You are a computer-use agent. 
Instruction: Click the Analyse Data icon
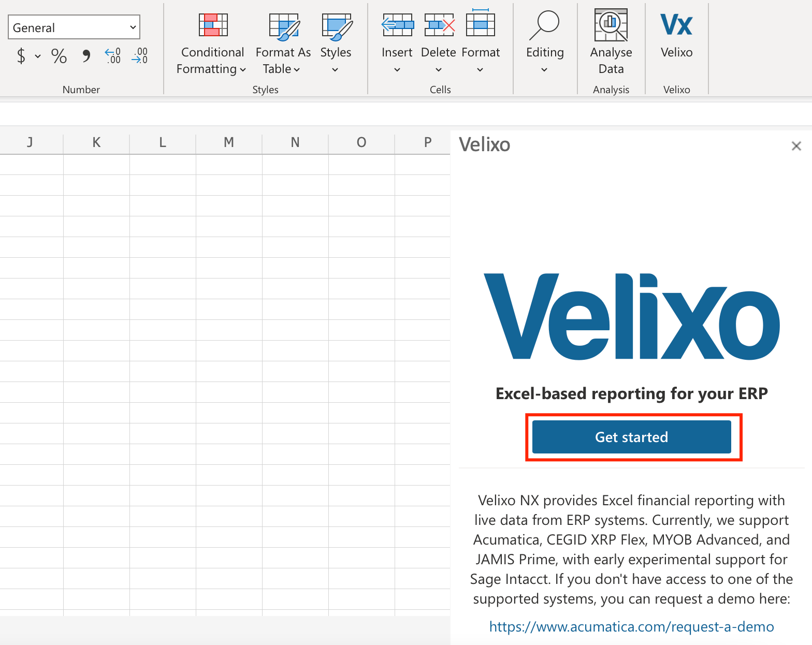click(611, 25)
